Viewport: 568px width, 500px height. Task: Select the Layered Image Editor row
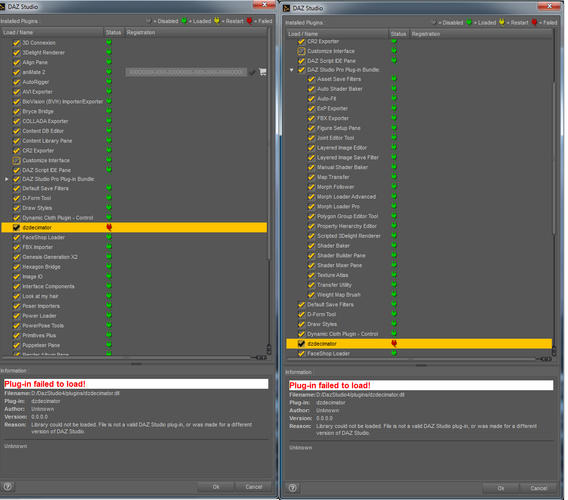tap(419, 147)
